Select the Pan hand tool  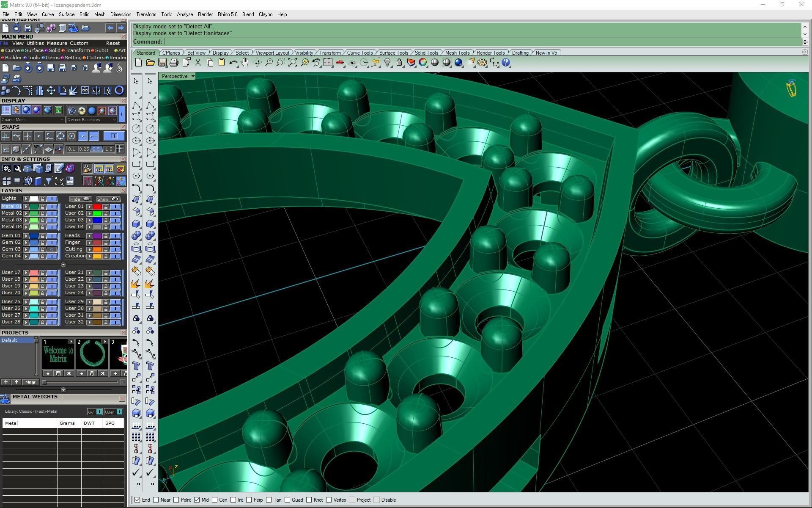point(245,63)
